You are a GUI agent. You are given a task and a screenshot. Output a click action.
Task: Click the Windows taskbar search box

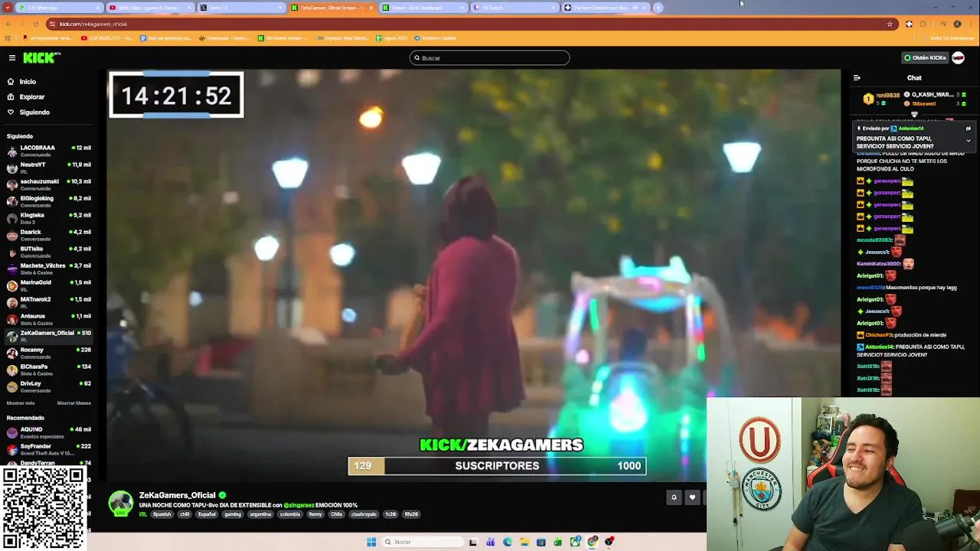423,542
